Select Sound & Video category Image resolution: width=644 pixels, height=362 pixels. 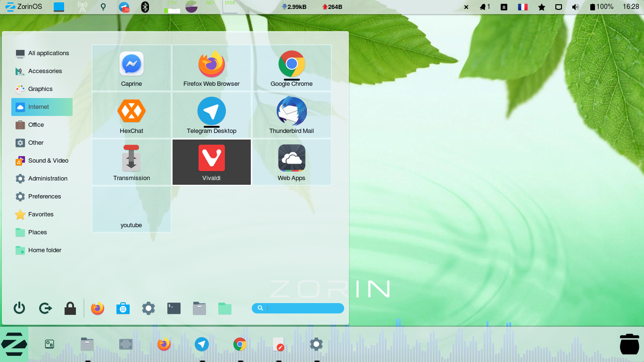coord(42,161)
